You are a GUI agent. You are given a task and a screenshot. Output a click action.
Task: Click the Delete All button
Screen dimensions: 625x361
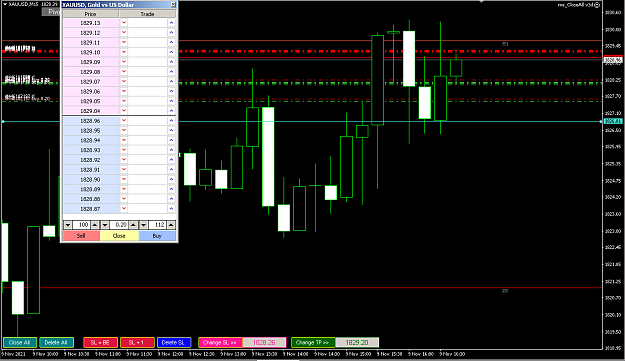(56, 343)
